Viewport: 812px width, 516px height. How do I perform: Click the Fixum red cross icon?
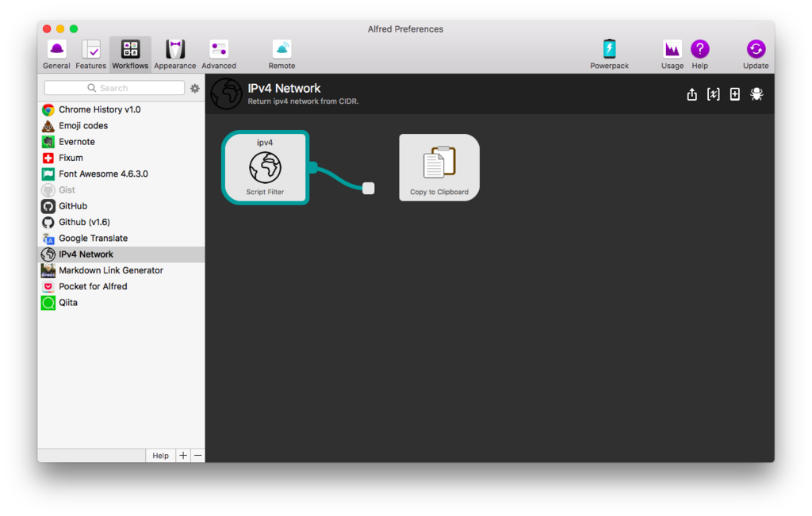[x=48, y=158]
